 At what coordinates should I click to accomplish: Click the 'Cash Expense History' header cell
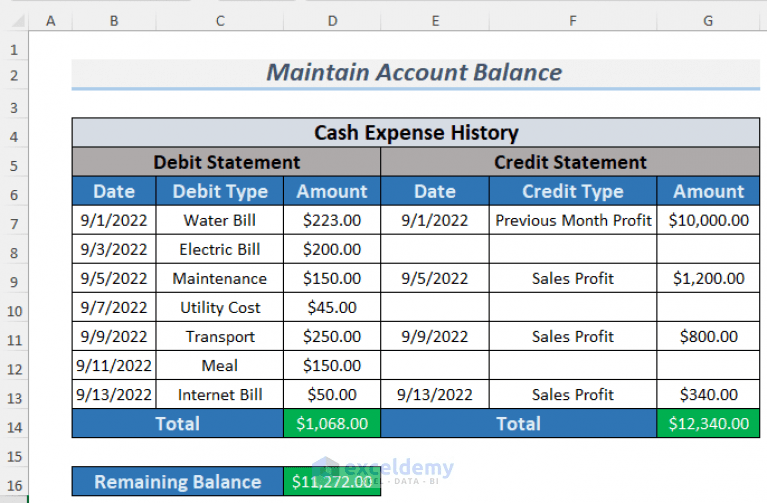click(416, 133)
